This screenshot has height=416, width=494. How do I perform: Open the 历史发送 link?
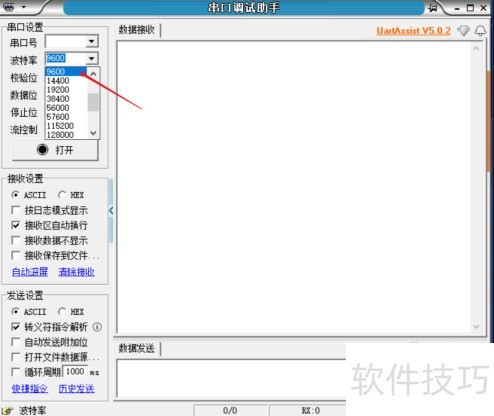(76, 389)
